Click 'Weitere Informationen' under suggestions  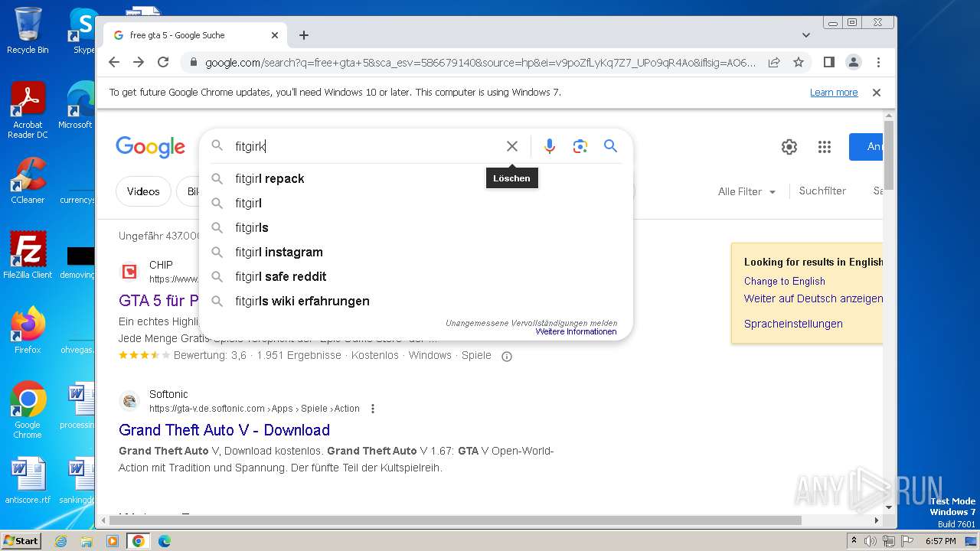point(576,332)
